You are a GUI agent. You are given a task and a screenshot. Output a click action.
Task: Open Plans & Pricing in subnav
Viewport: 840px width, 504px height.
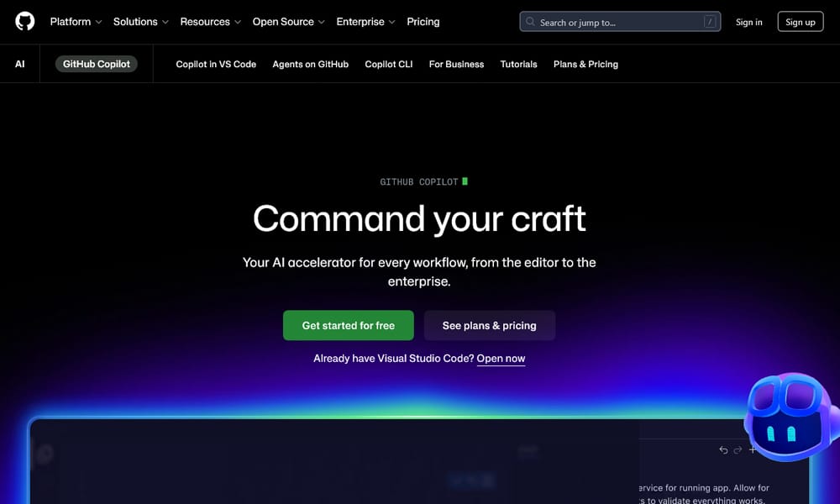point(585,65)
